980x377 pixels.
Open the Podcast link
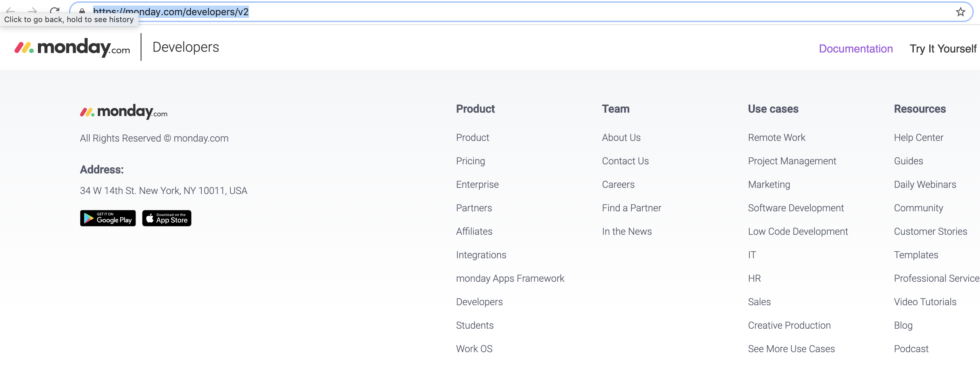click(x=911, y=349)
